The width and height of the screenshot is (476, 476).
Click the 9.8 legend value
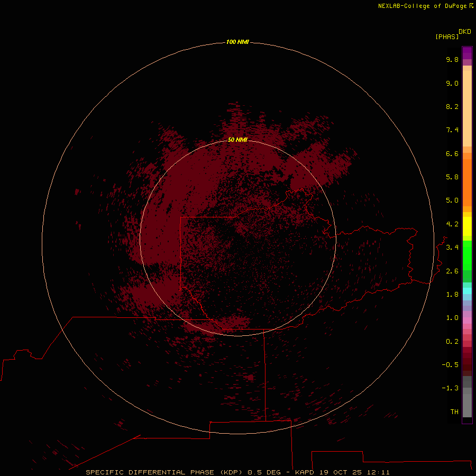point(452,59)
